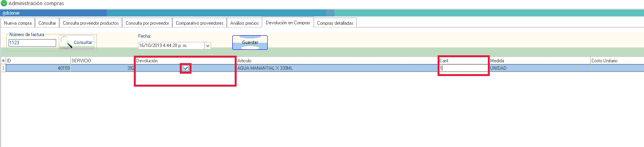
Task: Click the green Administración compras window icon
Action: pos(4,4)
